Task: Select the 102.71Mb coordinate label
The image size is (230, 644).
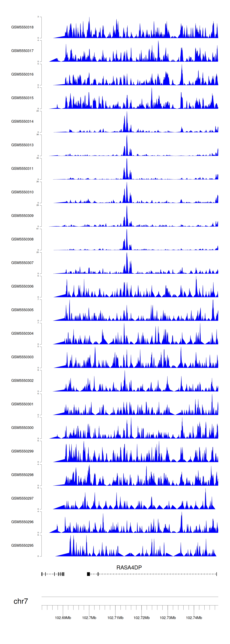Action: tap(115, 618)
